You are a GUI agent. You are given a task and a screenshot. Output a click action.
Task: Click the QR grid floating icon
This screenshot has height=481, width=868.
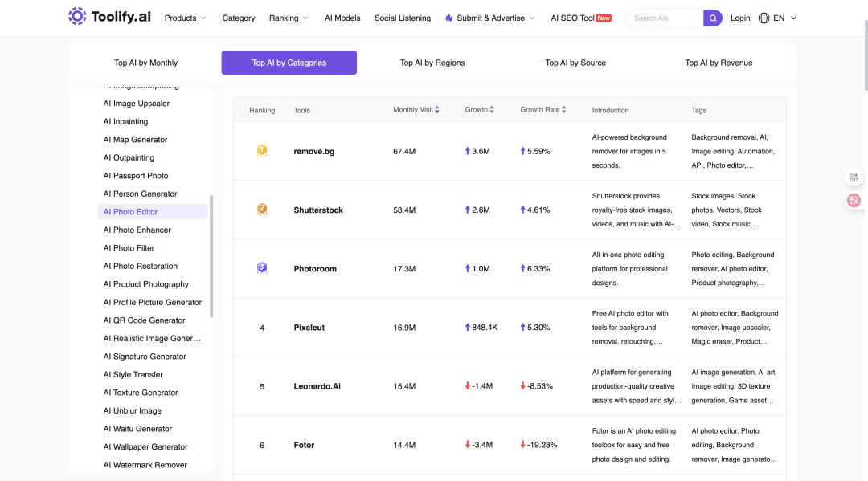(x=854, y=177)
